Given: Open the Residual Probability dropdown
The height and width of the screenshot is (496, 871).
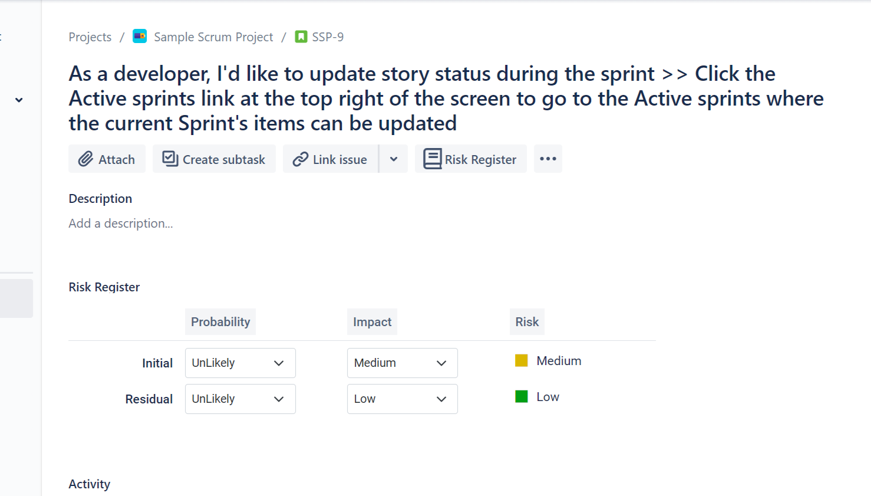Looking at the screenshot, I should click(240, 399).
